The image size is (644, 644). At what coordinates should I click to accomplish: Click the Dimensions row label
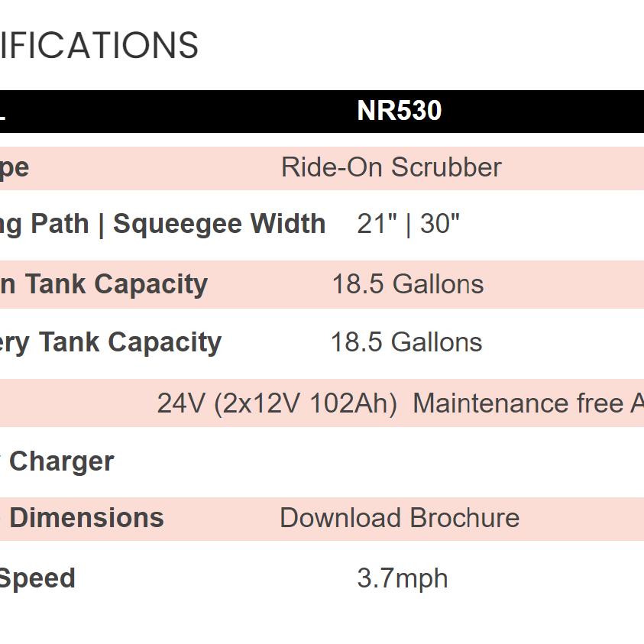pos(86,518)
